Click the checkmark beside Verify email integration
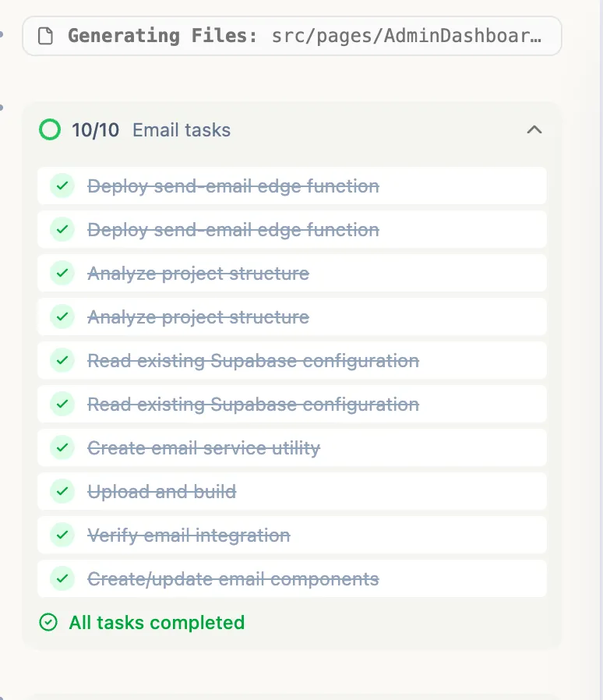The image size is (603, 700). click(x=62, y=535)
